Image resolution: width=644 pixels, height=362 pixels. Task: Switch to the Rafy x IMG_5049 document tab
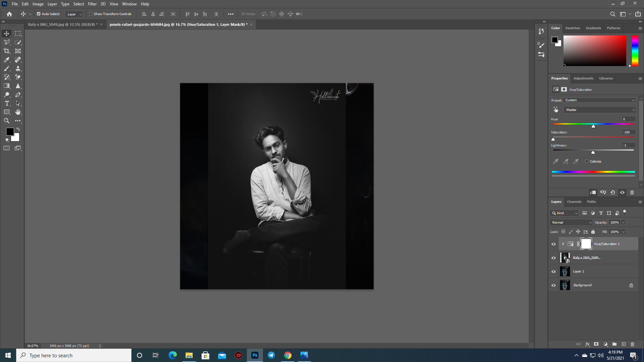point(62,24)
